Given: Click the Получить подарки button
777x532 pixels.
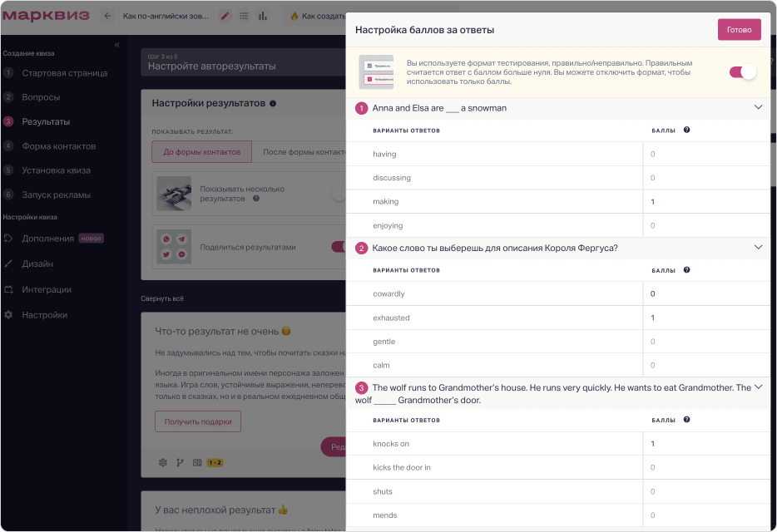Looking at the screenshot, I should pyautogui.click(x=198, y=421).
